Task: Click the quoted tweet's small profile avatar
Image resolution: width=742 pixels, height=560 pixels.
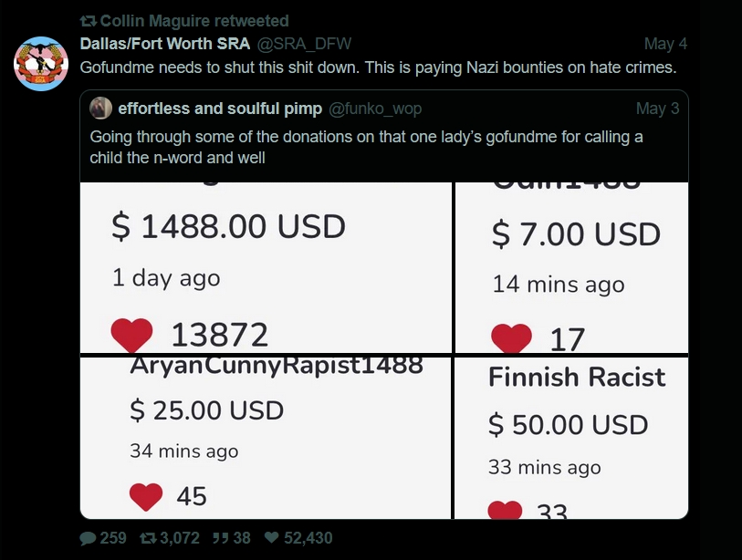Action: point(100,109)
